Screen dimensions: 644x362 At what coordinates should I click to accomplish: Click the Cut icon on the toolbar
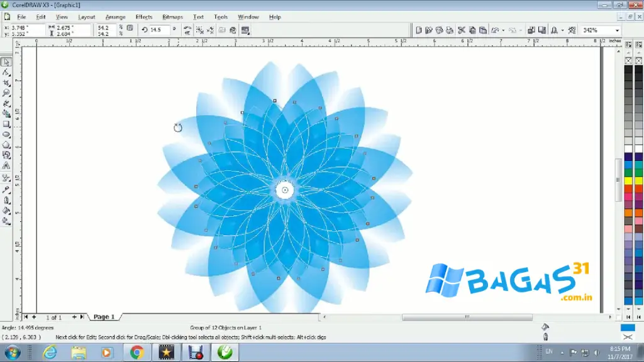coord(463,30)
